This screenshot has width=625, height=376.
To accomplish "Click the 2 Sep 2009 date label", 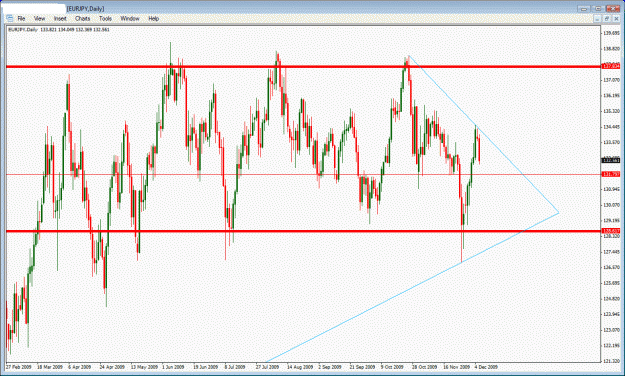I will [330, 367].
